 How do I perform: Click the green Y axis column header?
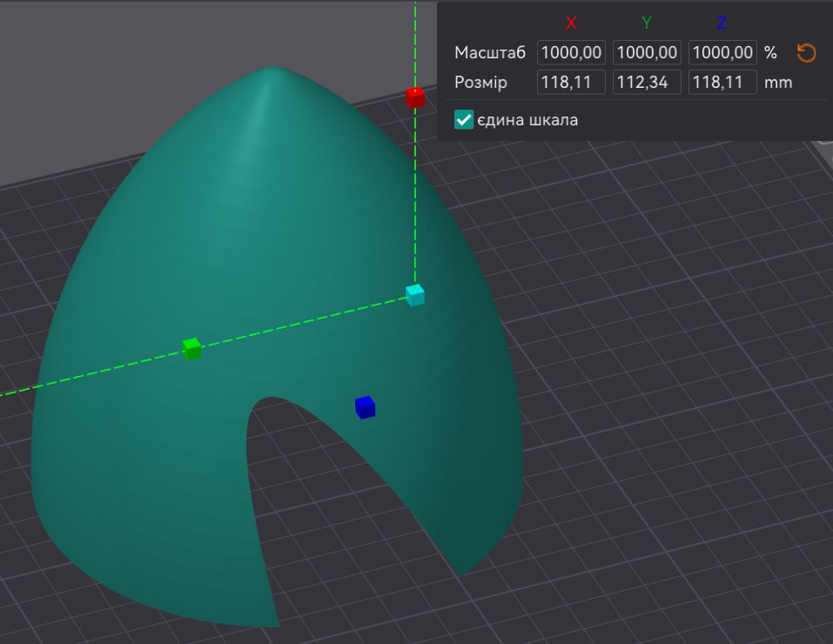pyautogui.click(x=646, y=23)
